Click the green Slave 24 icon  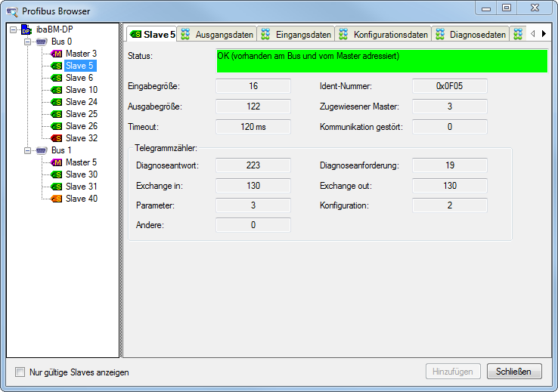pyautogui.click(x=56, y=102)
